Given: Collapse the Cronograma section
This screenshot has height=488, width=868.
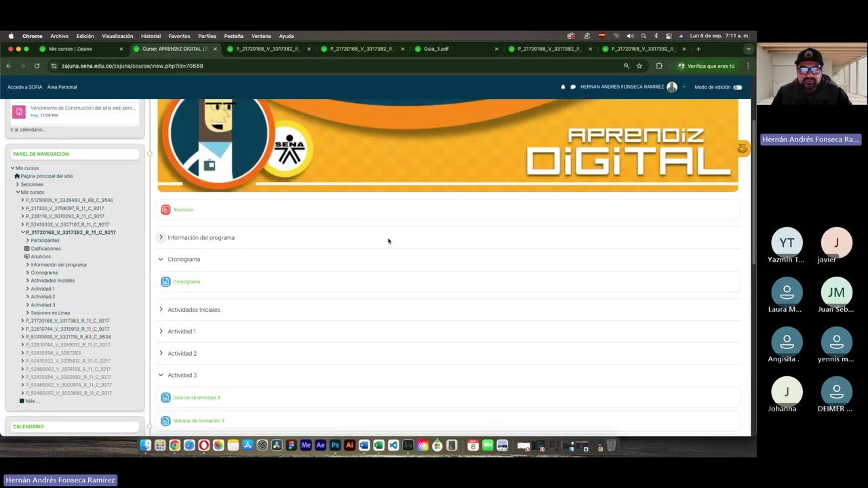Looking at the screenshot, I should coord(161,259).
